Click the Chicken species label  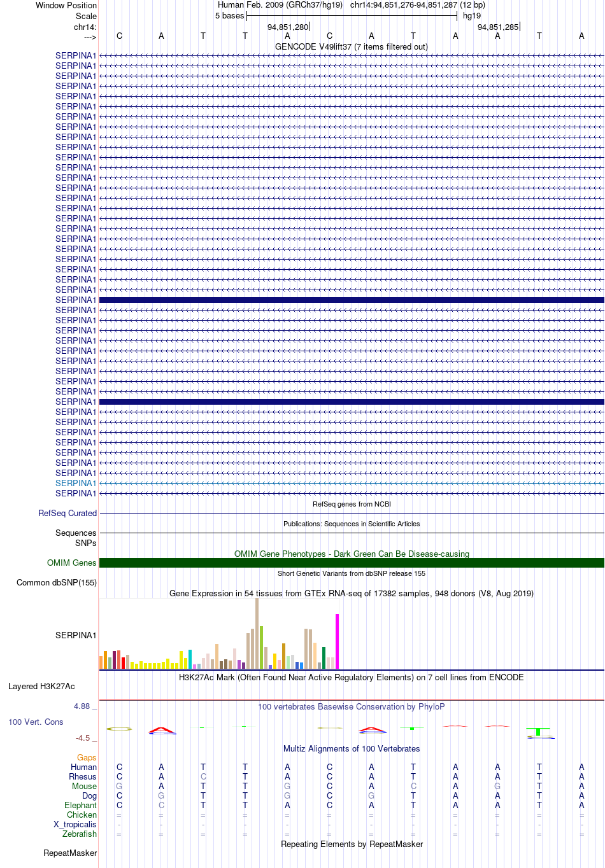click(x=82, y=815)
